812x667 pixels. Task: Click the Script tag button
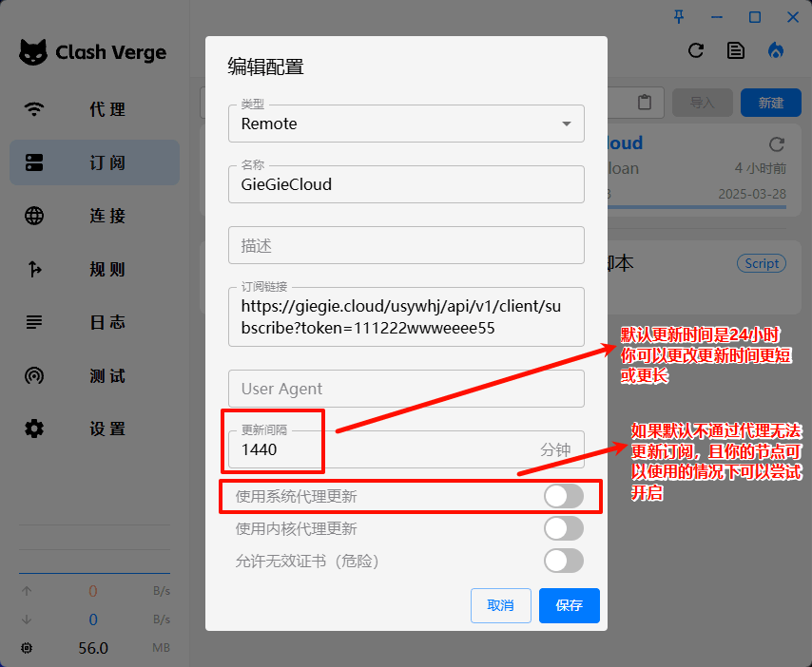762,263
